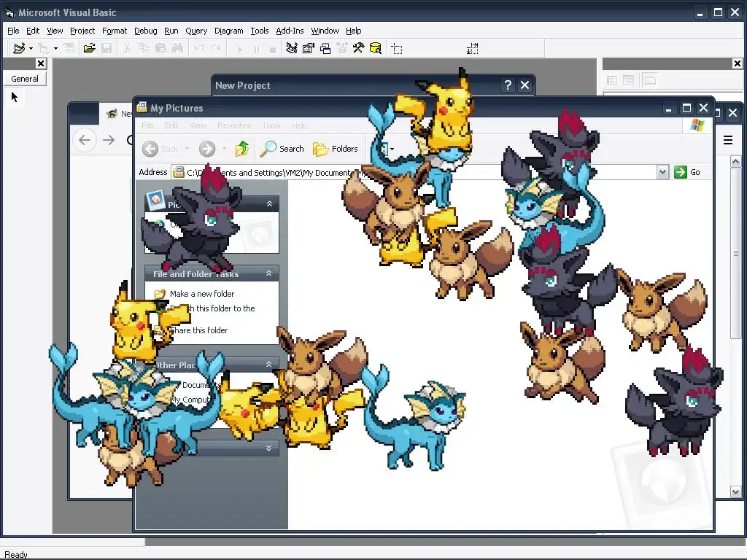Screen dimensions: 747x560
Task: Open the Menu Editor from the toolbar
Action: pyautogui.click(x=69, y=48)
